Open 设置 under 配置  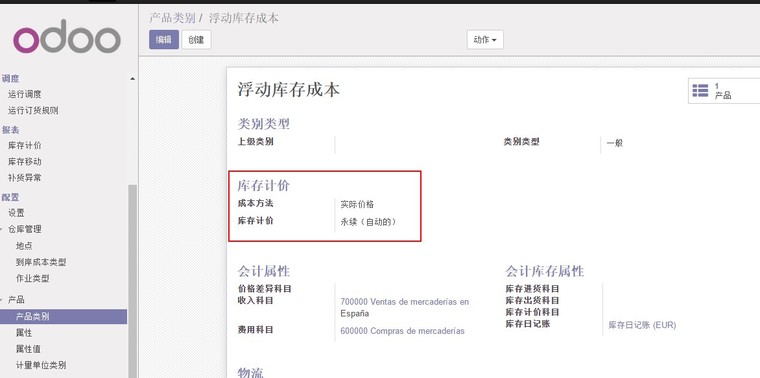coord(16,213)
